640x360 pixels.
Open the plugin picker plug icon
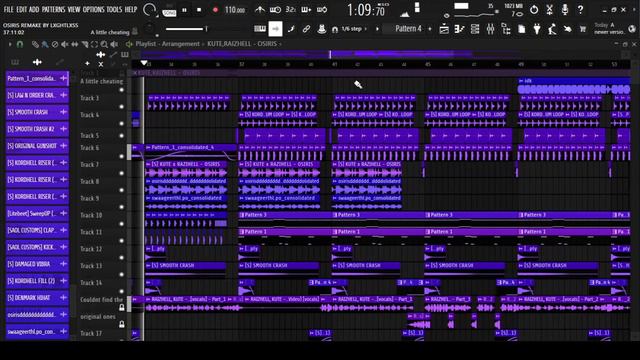537,29
